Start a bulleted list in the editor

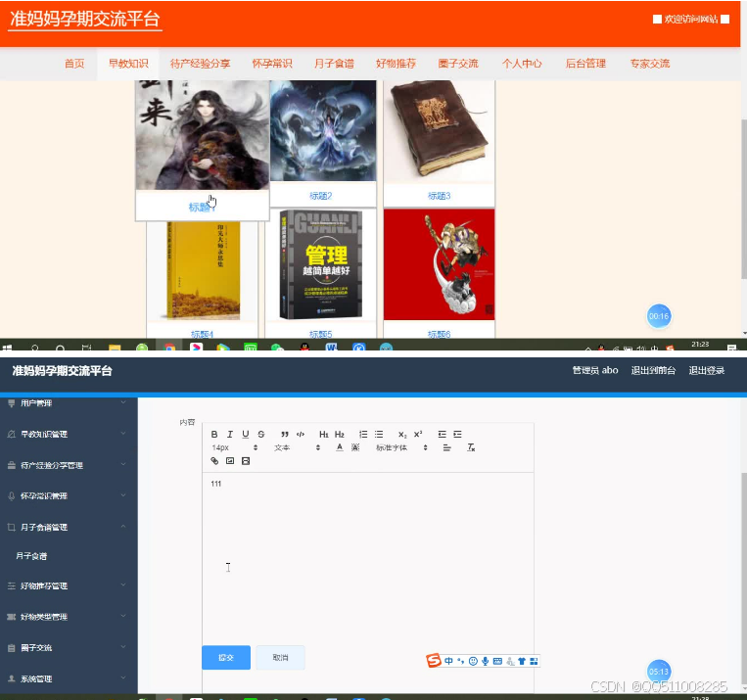(379, 434)
